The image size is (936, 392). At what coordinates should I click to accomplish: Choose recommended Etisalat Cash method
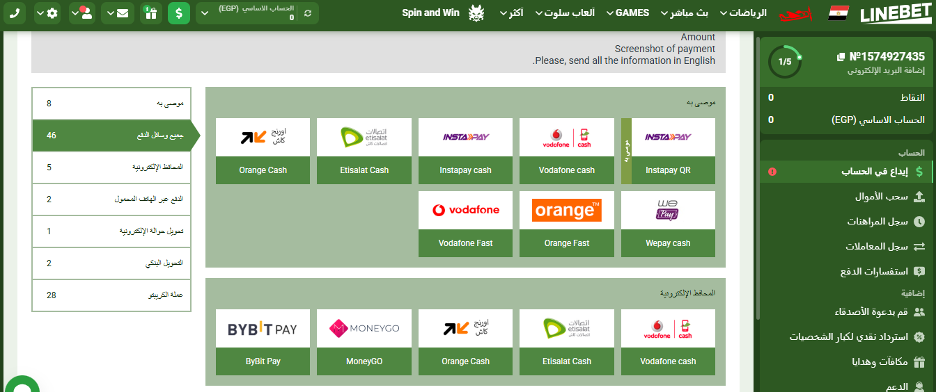pyautogui.click(x=364, y=150)
